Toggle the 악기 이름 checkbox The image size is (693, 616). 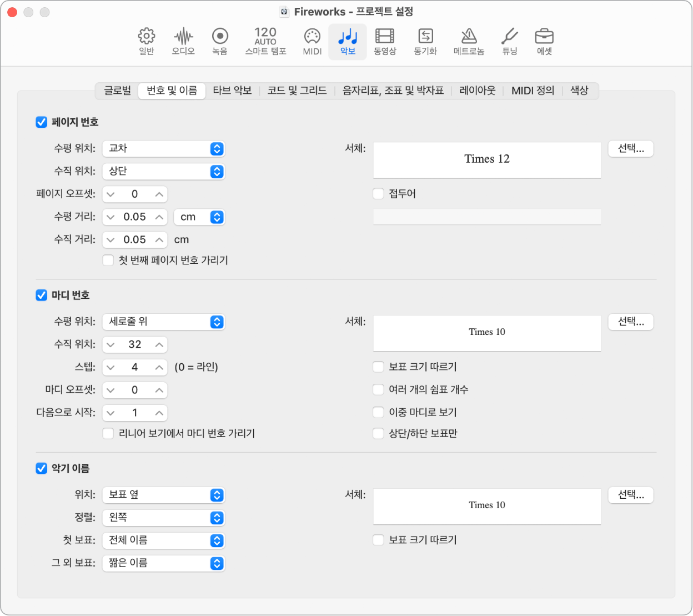click(42, 469)
